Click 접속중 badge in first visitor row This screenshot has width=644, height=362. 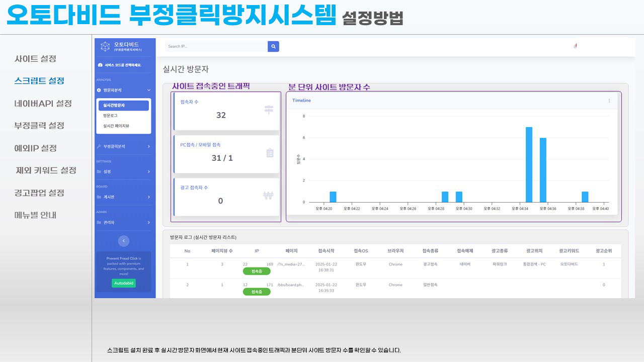click(x=257, y=271)
